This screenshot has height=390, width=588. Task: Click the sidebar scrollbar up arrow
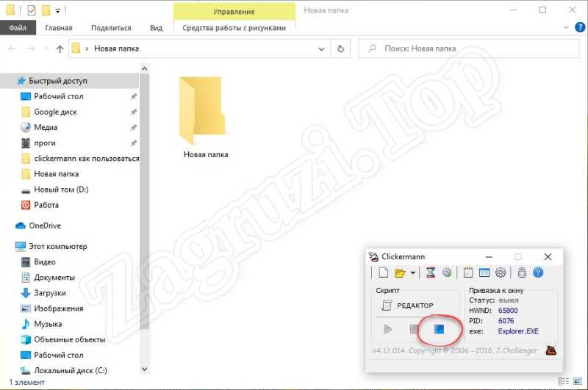144,69
